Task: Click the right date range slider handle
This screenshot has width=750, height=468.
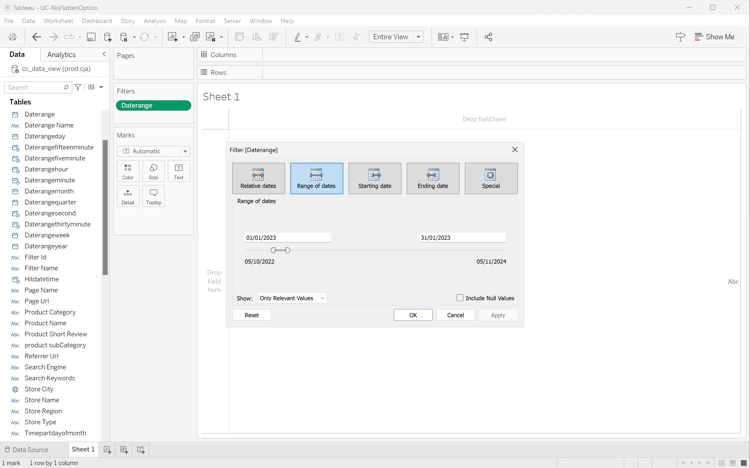Action: coord(287,250)
